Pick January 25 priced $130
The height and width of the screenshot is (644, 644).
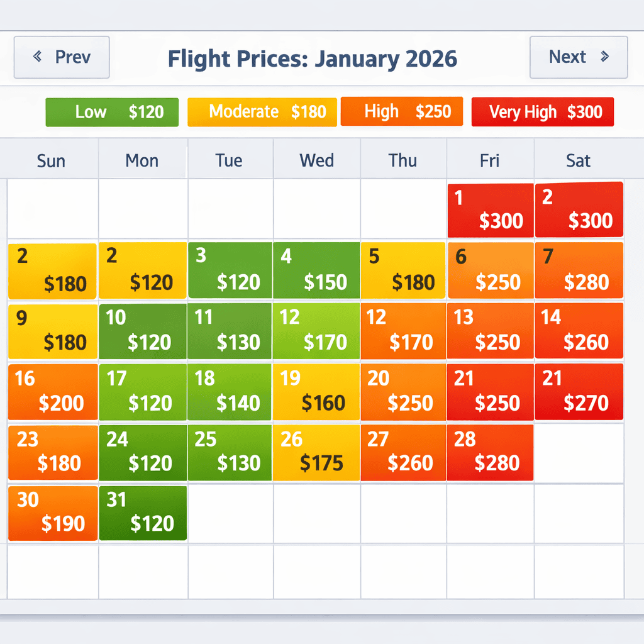(229, 453)
